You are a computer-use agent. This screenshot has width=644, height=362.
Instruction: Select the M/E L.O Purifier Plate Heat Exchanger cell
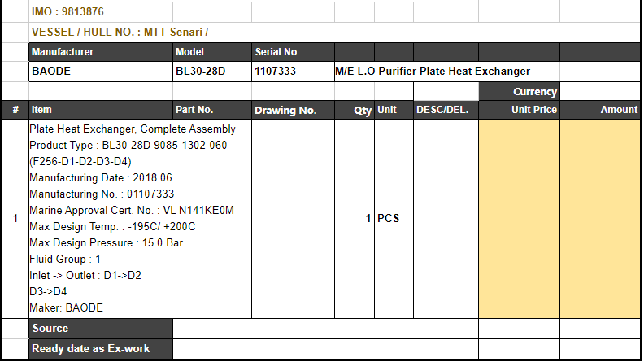[447, 72]
